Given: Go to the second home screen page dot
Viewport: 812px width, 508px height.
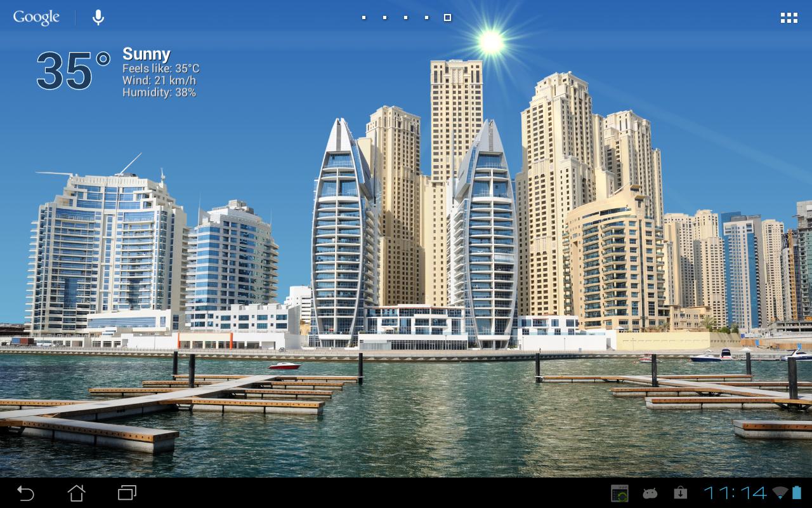Looking at the screenshot, I should coord(384,18).
